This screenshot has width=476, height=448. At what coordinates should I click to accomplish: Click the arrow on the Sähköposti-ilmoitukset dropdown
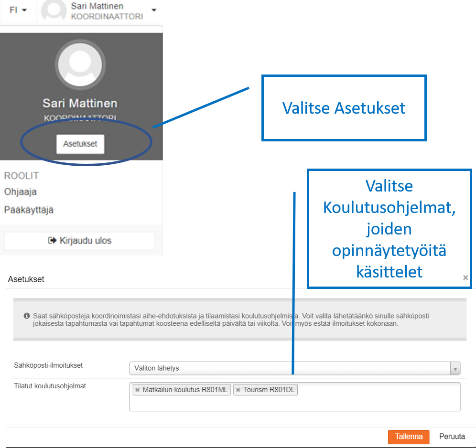(455, 369)
